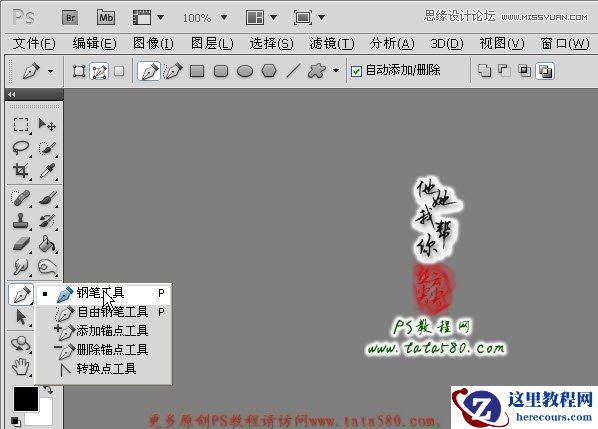The height and width of the screenshot is (429, 598).
Task: Select the Eraser tool
Action: [x=21, y=244]
